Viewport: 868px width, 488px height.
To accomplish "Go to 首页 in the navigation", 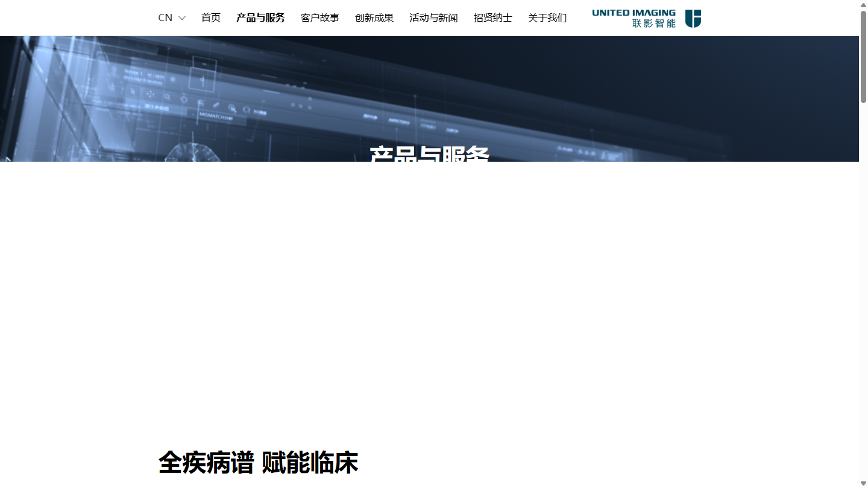I will pyautogui.click(x=211, y=18).
